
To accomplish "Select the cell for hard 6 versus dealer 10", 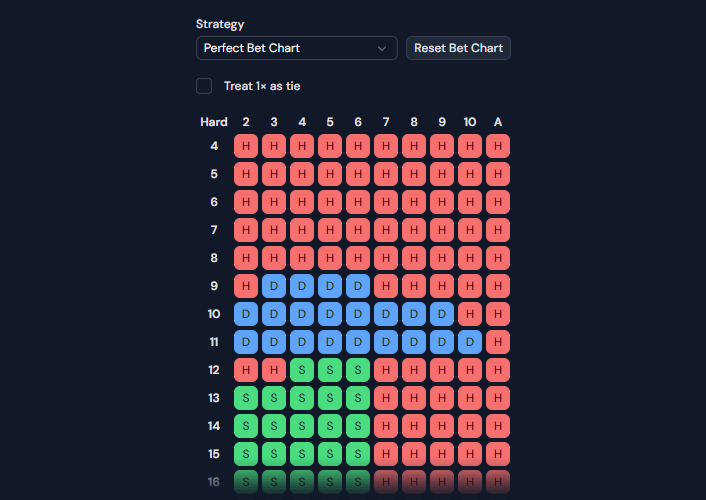I will point(470,202).
